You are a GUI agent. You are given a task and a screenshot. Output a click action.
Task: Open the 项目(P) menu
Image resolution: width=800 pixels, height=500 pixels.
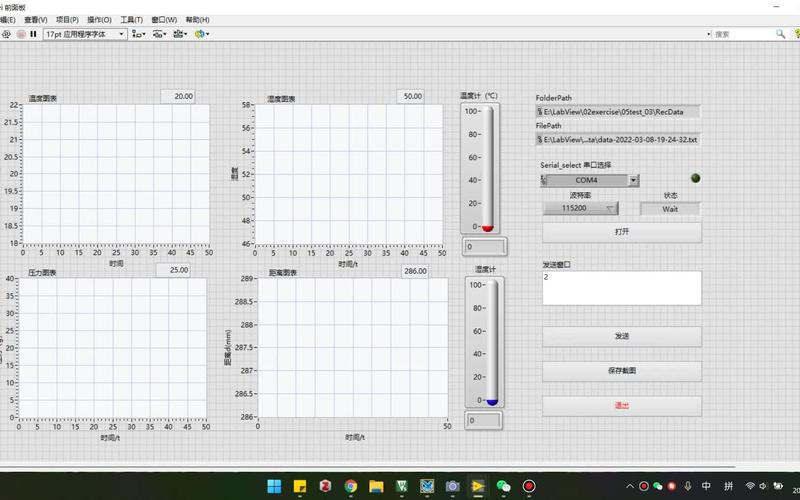pyautogui.click(x=67, y=19)
